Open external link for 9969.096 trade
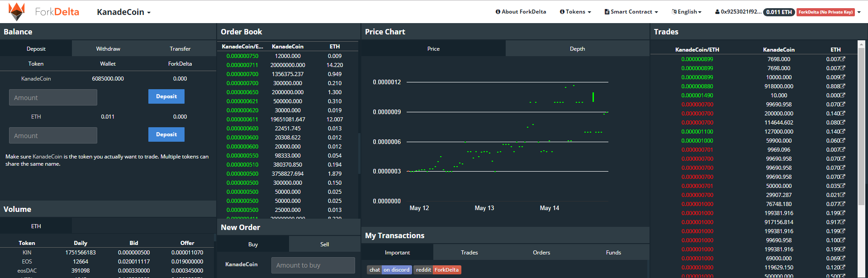This screenshot has width=868, height=278. pos(843,149)
